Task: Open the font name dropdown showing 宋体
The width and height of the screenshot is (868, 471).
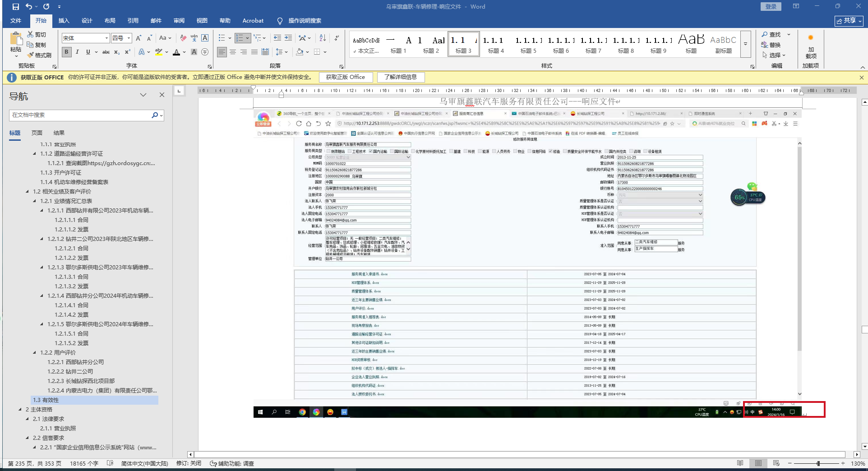Action: [x=106, y=38]
